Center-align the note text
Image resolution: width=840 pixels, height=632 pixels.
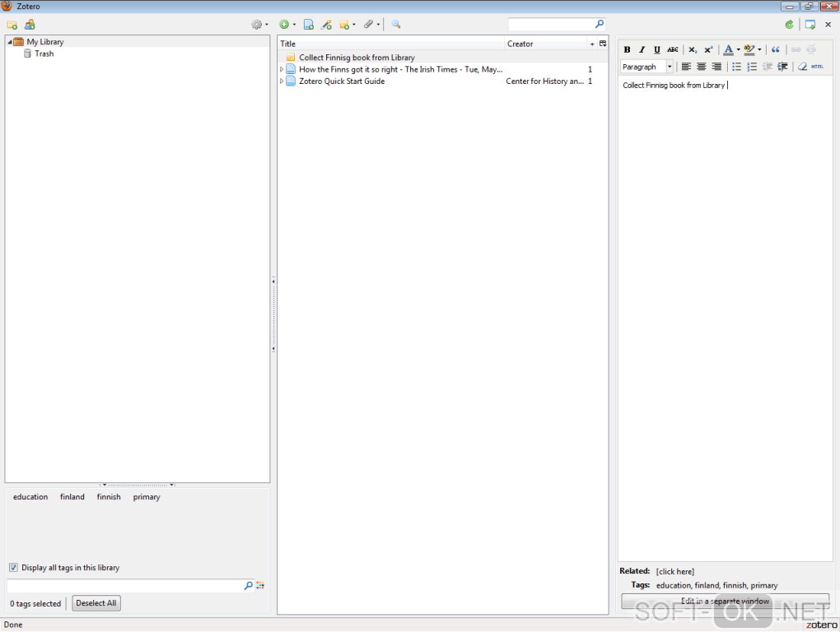701,67
